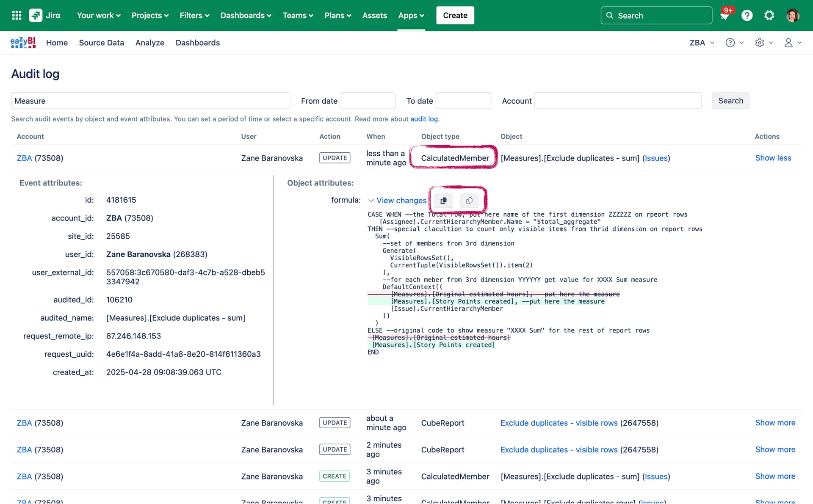Go to eazyBI Home tab
Screen dimensions: 813x504
[57, 43]
